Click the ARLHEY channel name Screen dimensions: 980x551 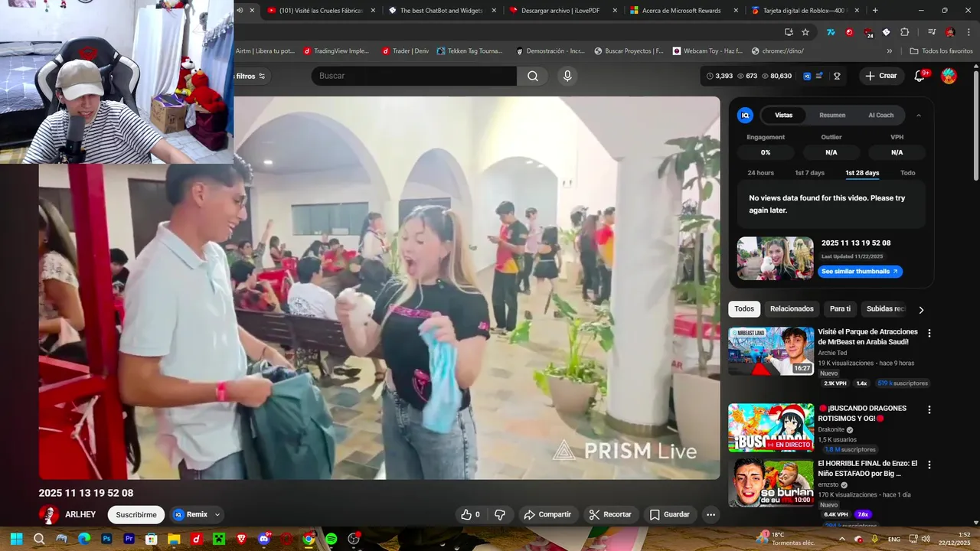[x=80, y=514]
